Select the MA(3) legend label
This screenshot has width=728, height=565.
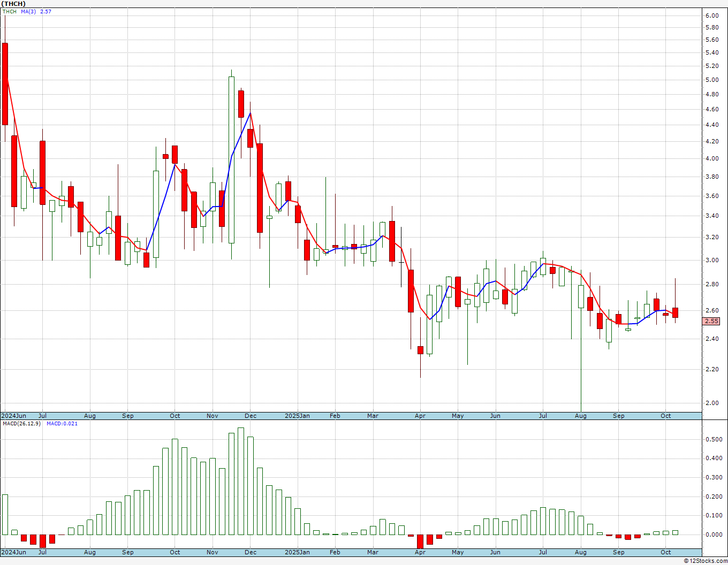coord(28,11)
